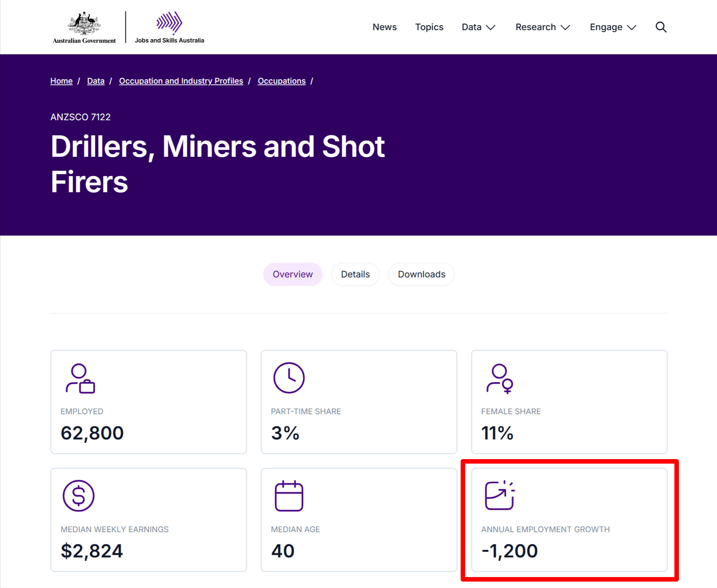
Task: Open the News menu item
Action: [385, 27]
